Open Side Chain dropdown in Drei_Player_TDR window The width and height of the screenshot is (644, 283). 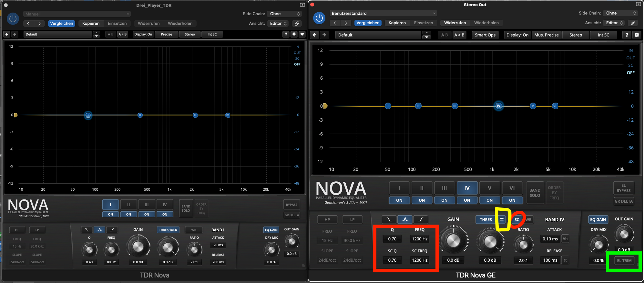pyautogui.click(x=285, y=14)
